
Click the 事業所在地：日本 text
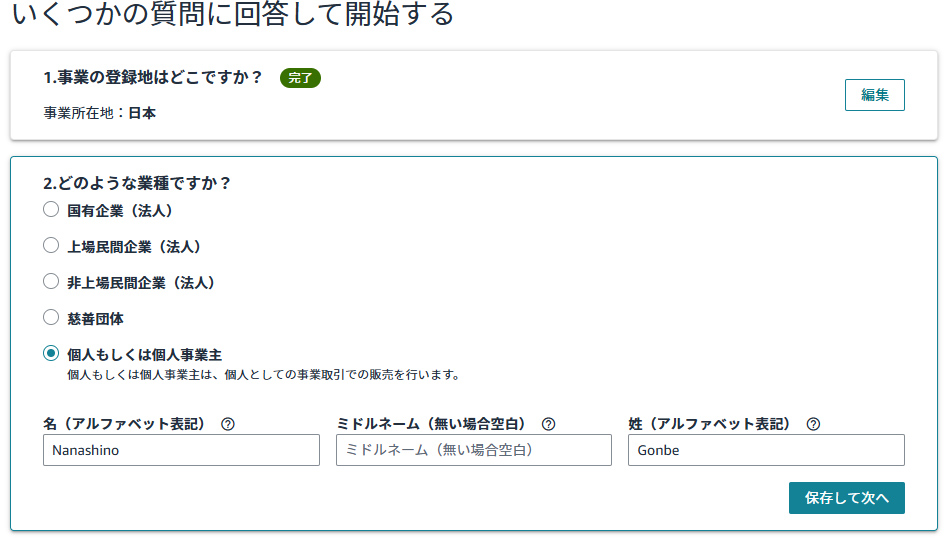[99, 113]
